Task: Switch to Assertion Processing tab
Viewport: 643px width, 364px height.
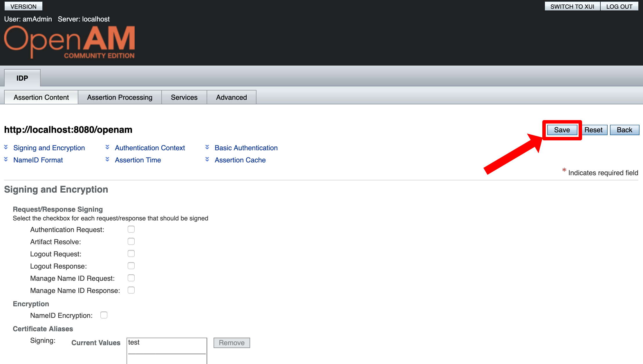Action: [x=120, y=97]
